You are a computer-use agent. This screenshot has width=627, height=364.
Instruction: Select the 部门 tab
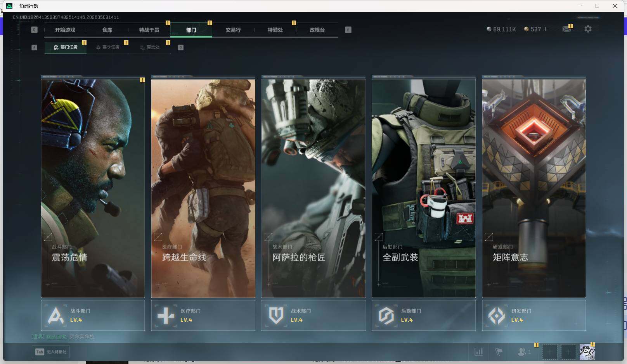coord(191,30)
